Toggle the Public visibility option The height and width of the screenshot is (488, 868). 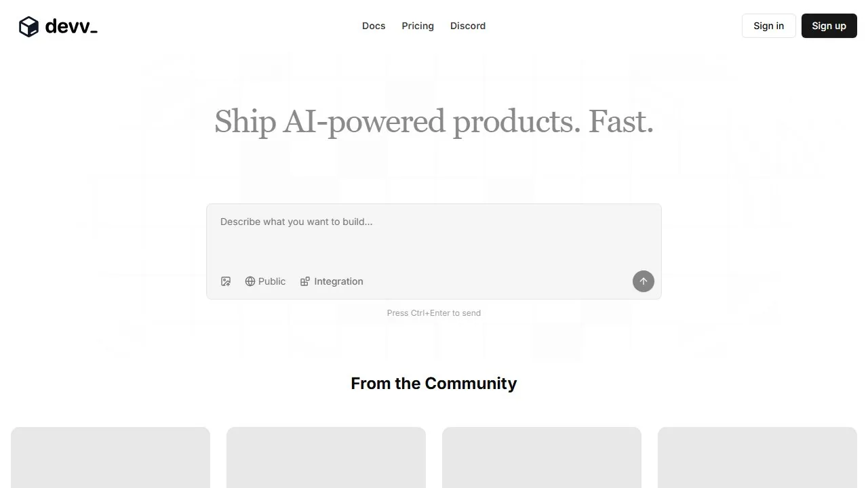pyautogui.click(x=265, y=281)
